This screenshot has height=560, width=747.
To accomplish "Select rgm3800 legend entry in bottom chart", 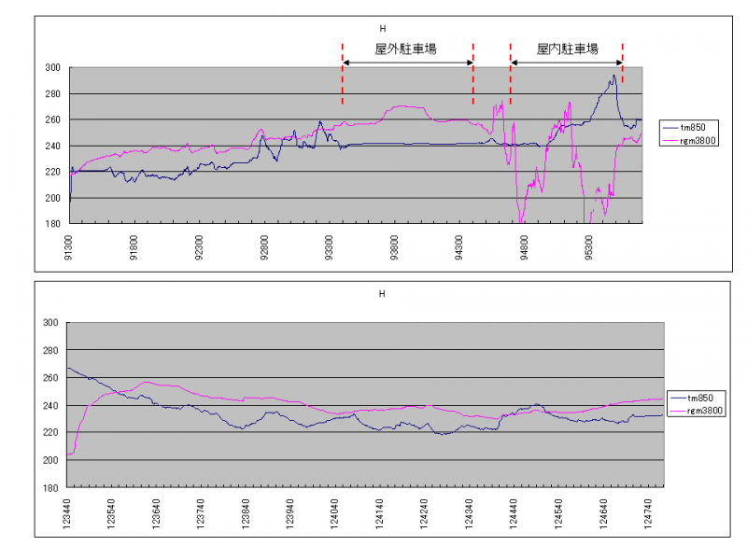I will (706, 410).
